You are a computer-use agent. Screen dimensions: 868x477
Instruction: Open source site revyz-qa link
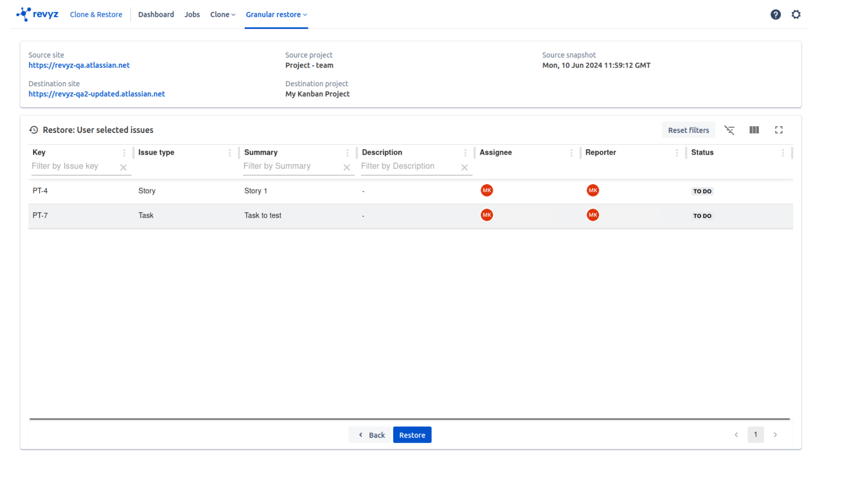coord(79,65)
